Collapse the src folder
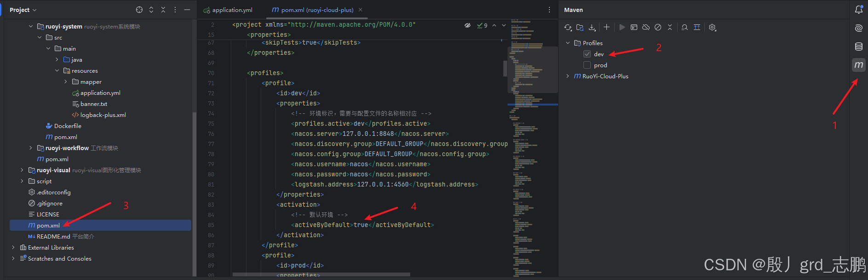This screenshot has width=868, height=280. pos(40,37)
